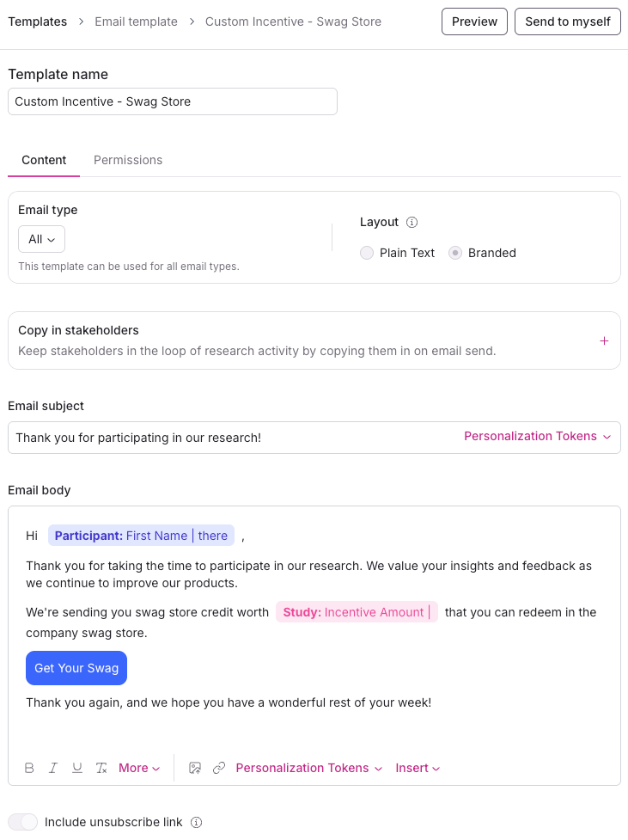Viewport: 628px width, 840px height.
Task: Apply italic formatting in email body toolbar
Action: [53, 768]
